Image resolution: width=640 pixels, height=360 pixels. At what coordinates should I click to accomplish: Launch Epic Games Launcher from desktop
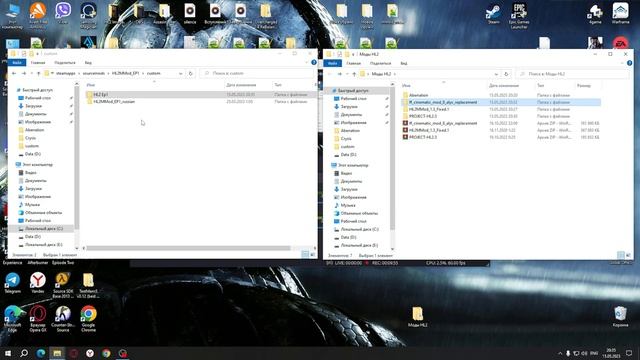[519, 16]
